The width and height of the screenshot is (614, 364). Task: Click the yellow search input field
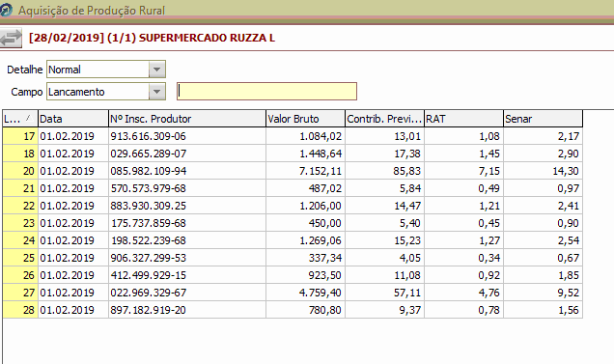click(266, 92)
